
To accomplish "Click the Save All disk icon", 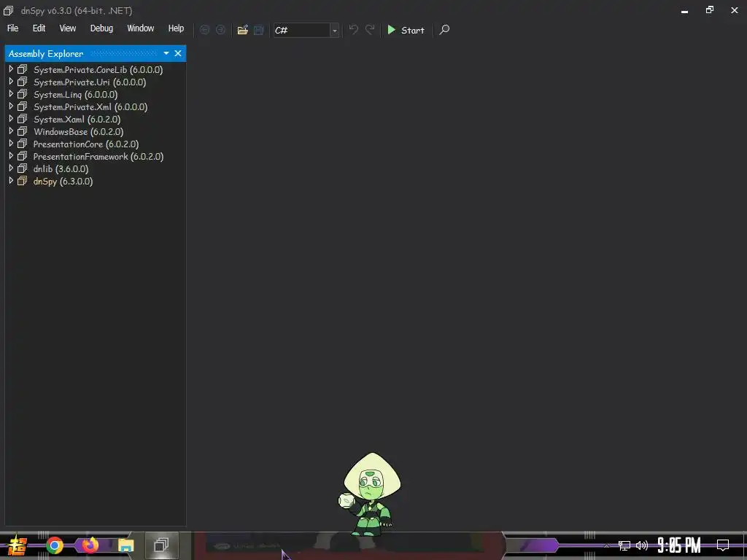I will [x=259, y=30].
